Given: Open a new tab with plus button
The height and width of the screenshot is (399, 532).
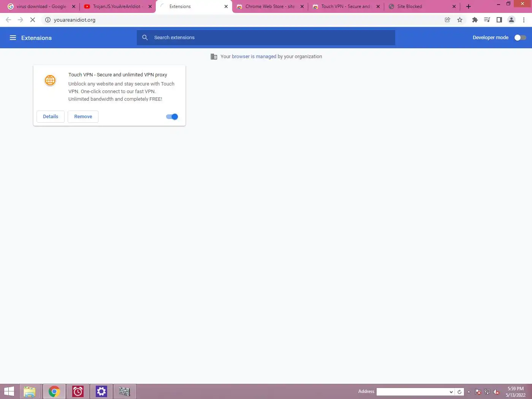Looking at the screenshot, I should (469, 6).
